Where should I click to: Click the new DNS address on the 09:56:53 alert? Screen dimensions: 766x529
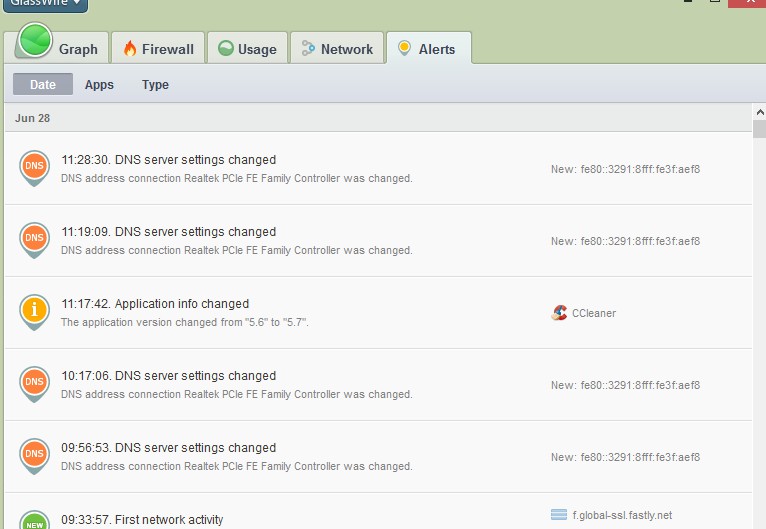[625, 457]
